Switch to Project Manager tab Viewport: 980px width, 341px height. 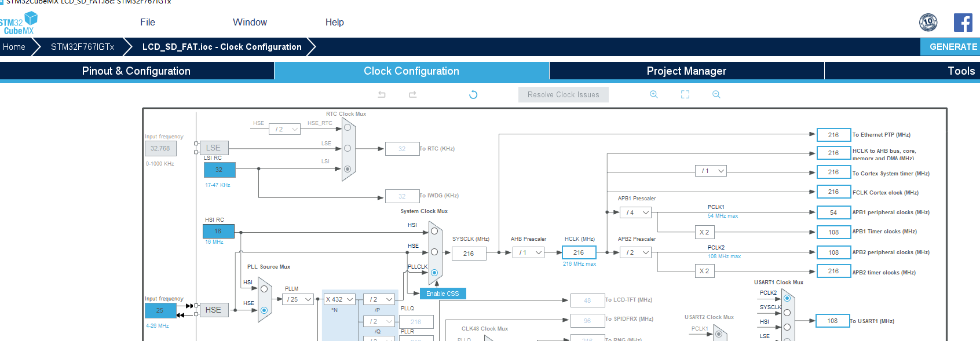tap(686, 71)
